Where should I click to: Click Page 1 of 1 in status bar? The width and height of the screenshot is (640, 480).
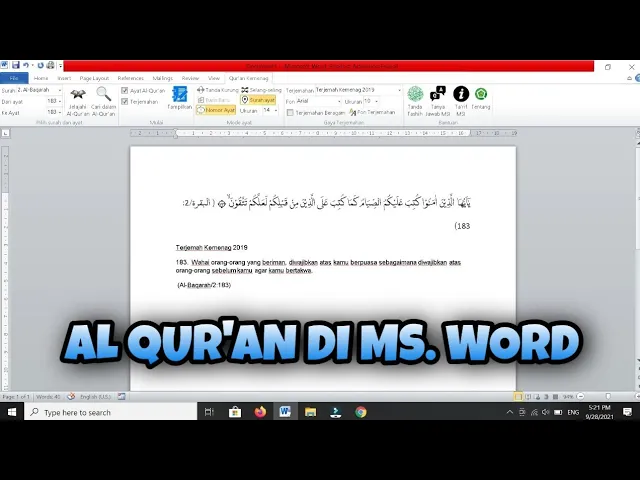[x=16, y=397]
